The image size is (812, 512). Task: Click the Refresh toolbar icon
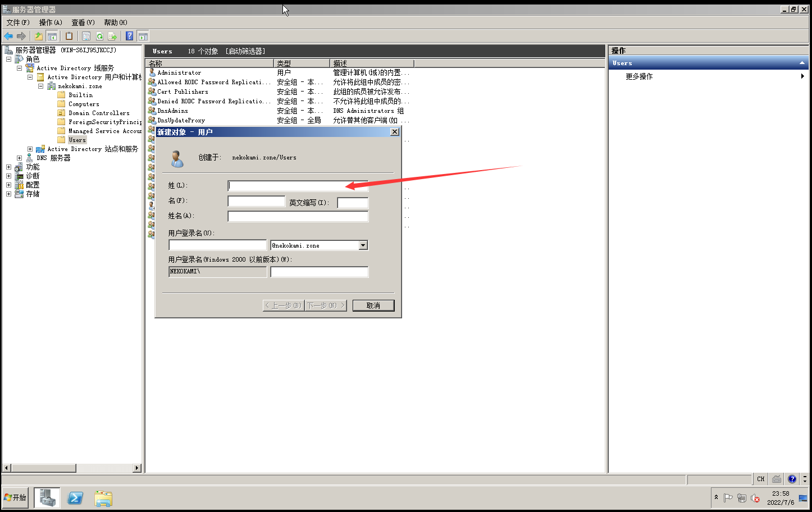99,36
